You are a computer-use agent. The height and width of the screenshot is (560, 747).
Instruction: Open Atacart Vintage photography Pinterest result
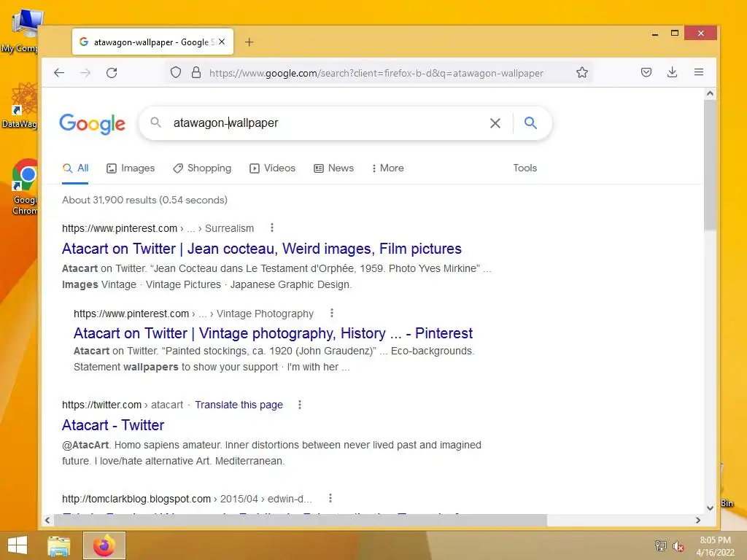click(x=273, y=333)
